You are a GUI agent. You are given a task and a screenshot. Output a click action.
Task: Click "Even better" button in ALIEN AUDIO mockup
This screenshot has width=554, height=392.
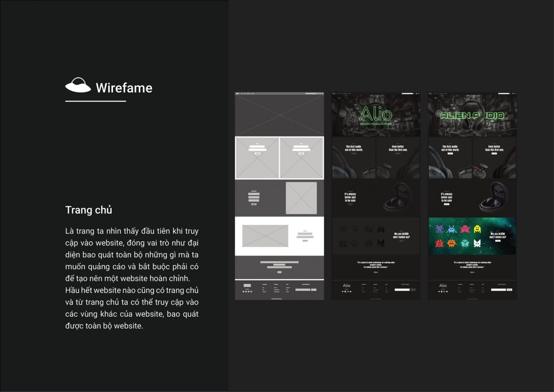tap(494, 153)
